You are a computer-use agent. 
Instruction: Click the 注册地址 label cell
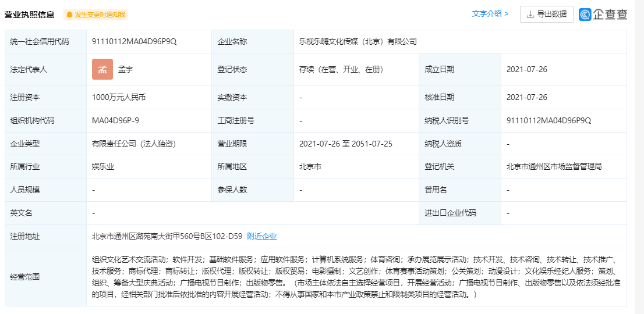(45, 236)
